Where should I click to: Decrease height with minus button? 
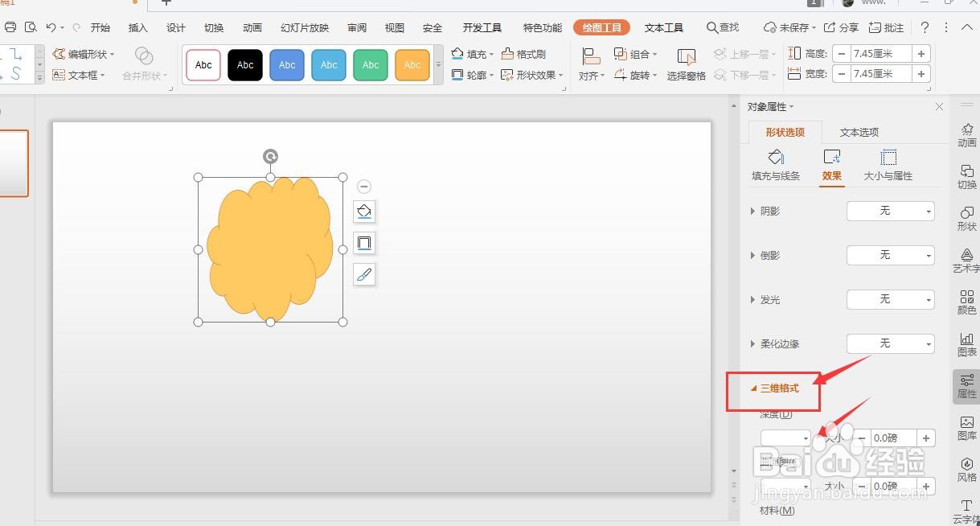[x=842, y=53]
